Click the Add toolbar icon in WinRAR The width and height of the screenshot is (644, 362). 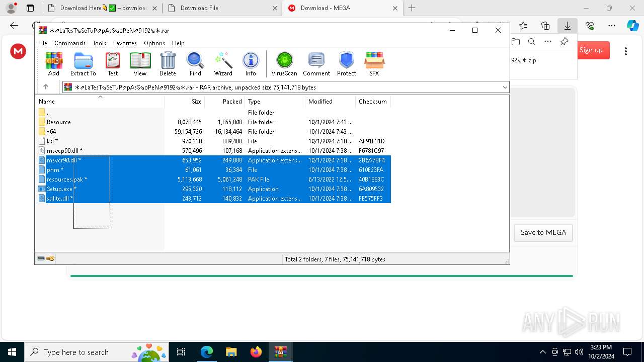click(54, 64)
